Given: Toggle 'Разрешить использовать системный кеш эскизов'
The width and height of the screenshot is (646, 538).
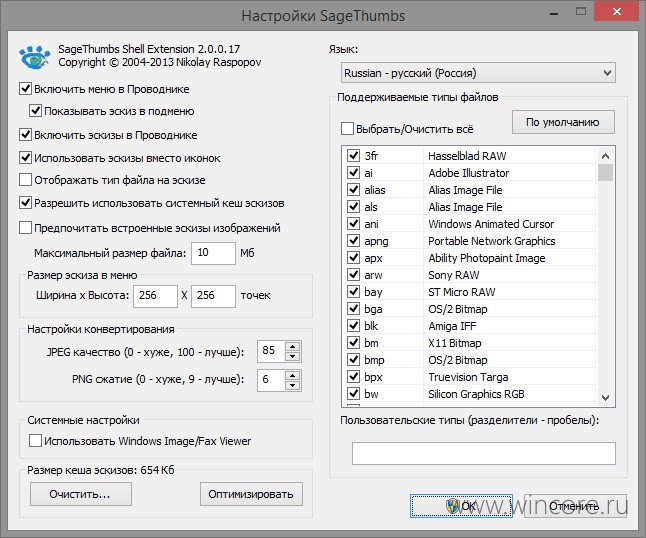Looking at the screenshot, I should pyautogui.click(x=26, y=203).
